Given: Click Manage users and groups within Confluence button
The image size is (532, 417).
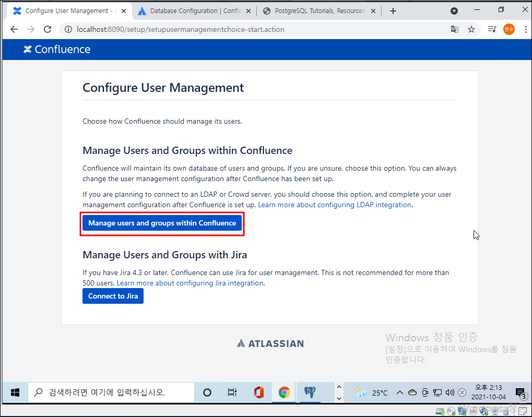Looking at the screenshot, I should coord(162,223).
